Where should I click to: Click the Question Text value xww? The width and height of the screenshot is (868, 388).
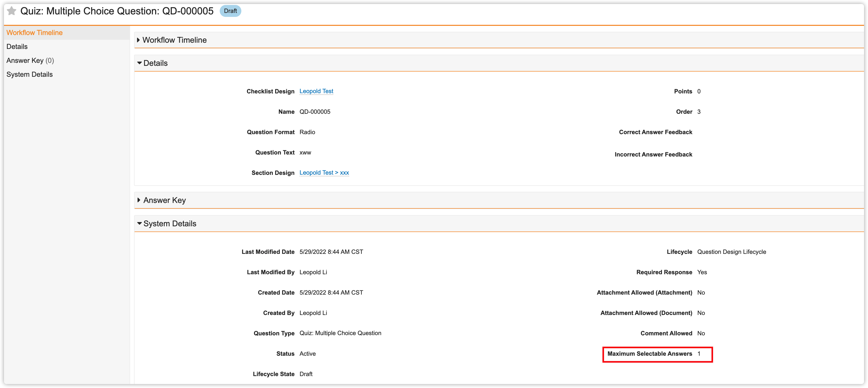coord(305,152)
